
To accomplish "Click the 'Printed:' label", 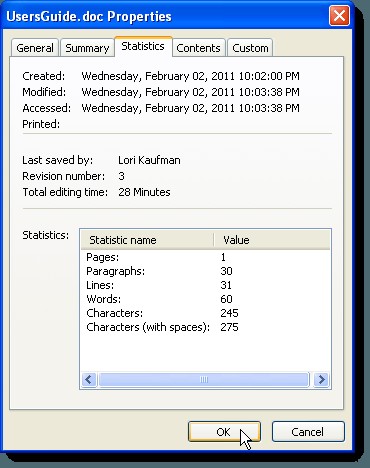I will pos(41,124).
